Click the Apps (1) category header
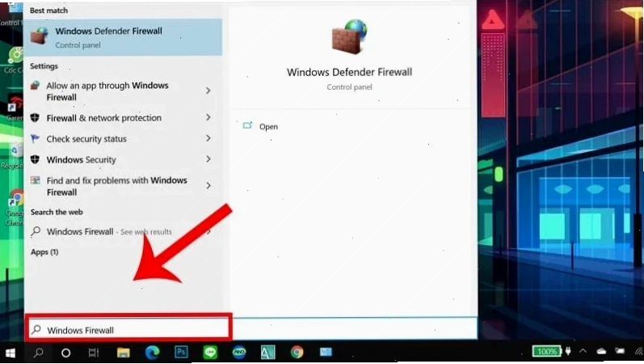Screen dimensions: 644x364 pyautogui.click(x=44, y=252)
